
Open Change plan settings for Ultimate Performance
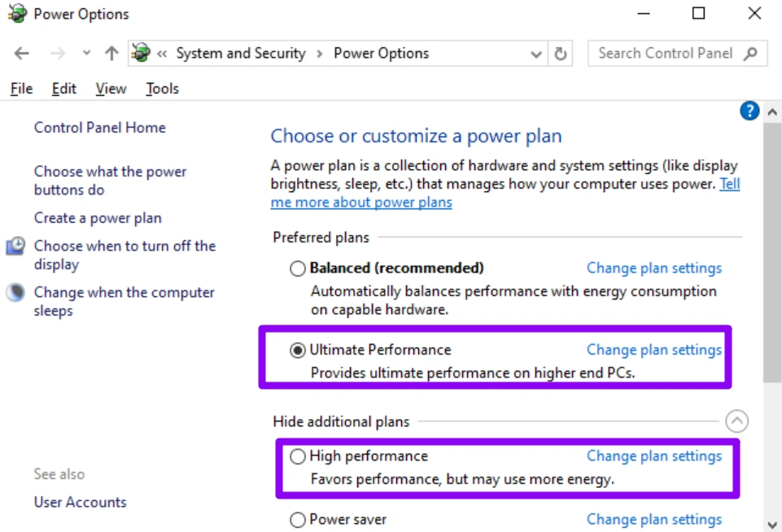(x=654, y=350)
